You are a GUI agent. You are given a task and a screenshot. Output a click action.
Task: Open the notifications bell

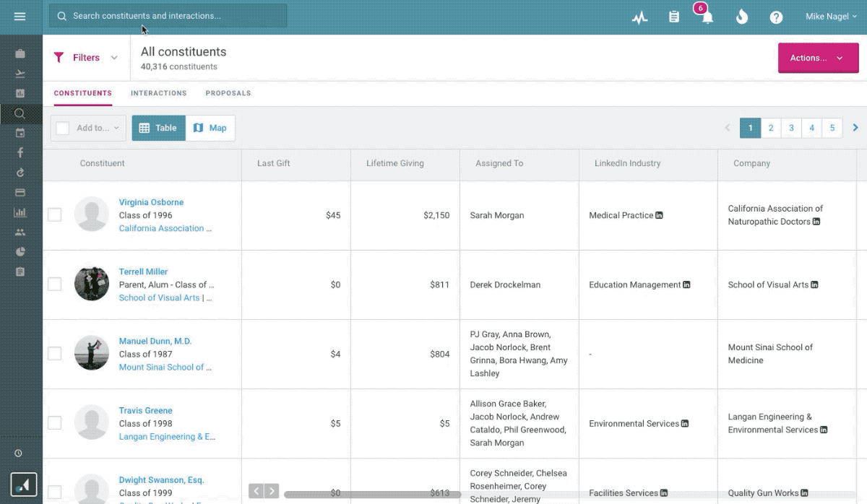tap(707, 17)
